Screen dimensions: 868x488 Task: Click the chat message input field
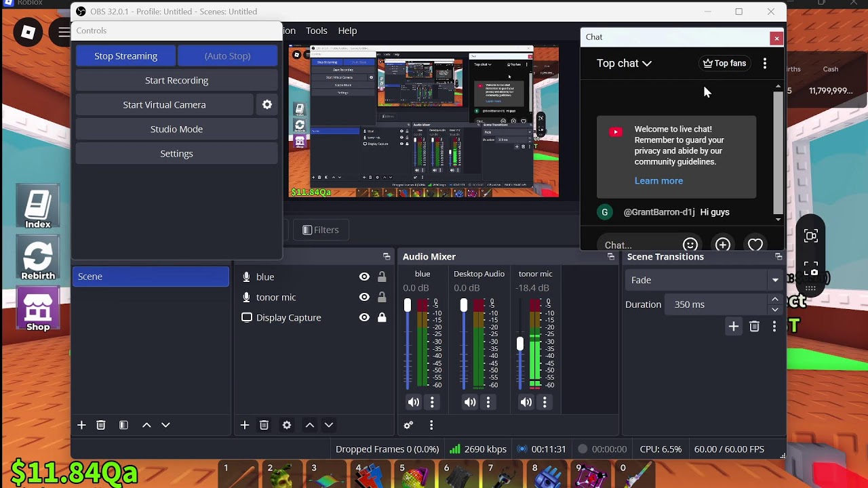click(x=637, y=245)
